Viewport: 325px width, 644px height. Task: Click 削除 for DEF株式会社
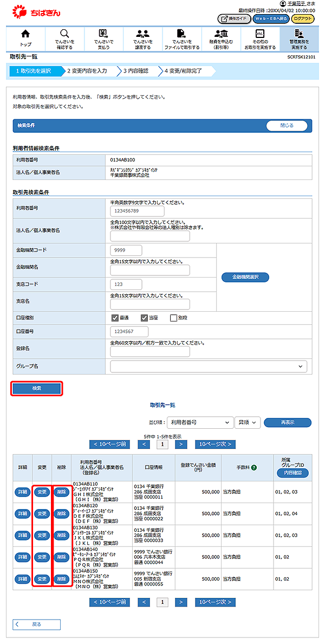point(62,513)
